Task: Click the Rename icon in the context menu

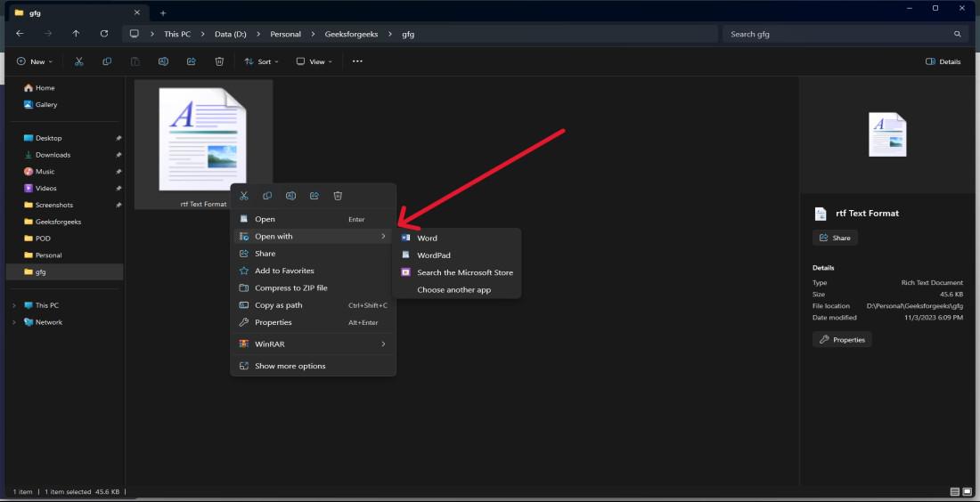Action: [290, 196]
